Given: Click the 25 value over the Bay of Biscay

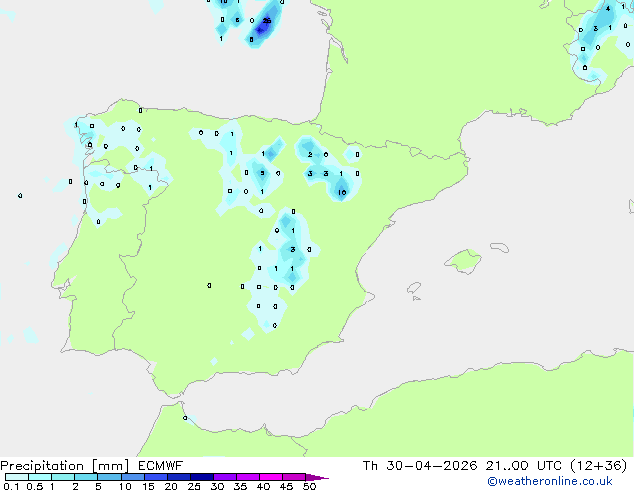Looking at the screenshot, I should (x=267, y=21).
